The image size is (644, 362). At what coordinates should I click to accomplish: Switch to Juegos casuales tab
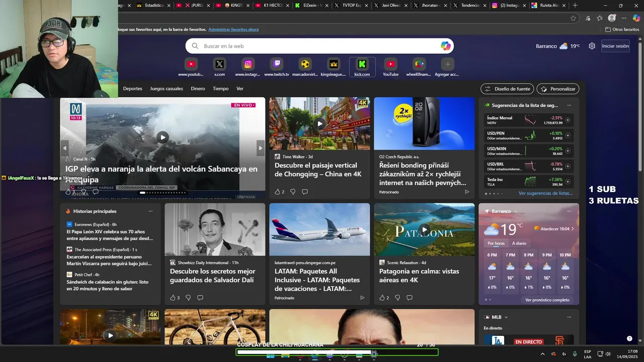167,88
